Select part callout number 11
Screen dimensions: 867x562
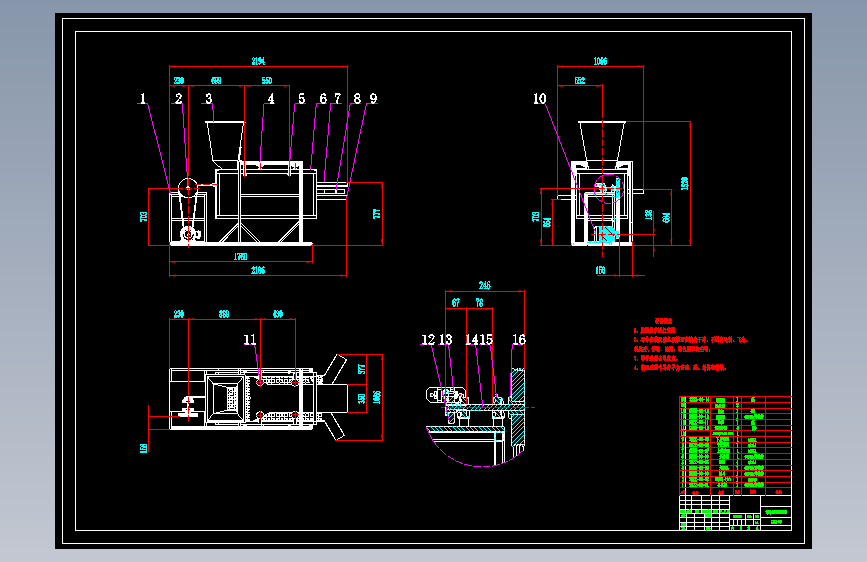point(250,340)
